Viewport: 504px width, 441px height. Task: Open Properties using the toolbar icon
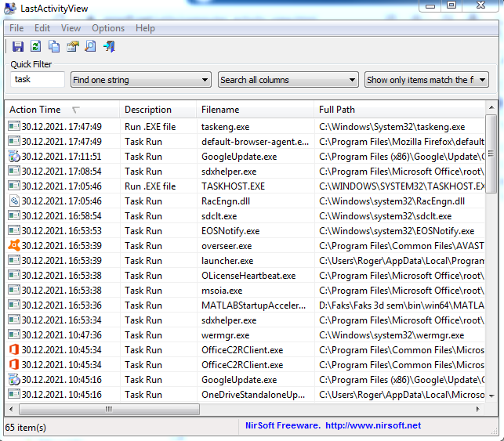(x=73, y=47)
